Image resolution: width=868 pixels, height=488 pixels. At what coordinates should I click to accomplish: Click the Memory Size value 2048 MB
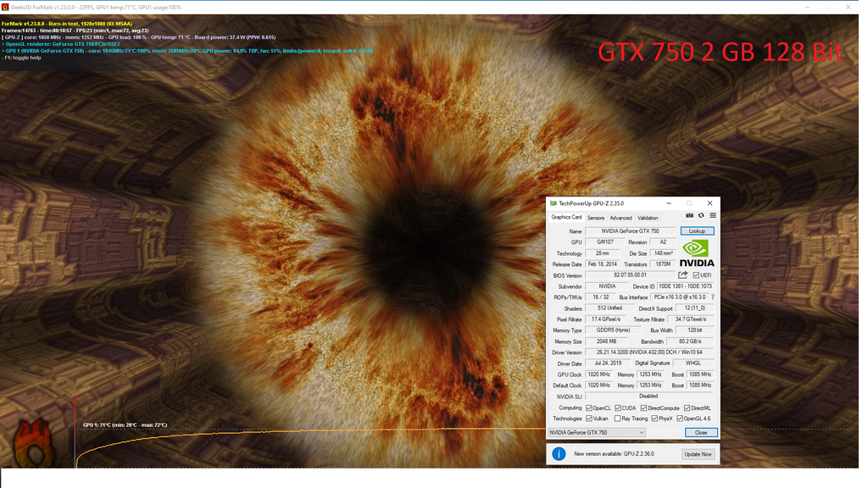[x=606, y=341]
